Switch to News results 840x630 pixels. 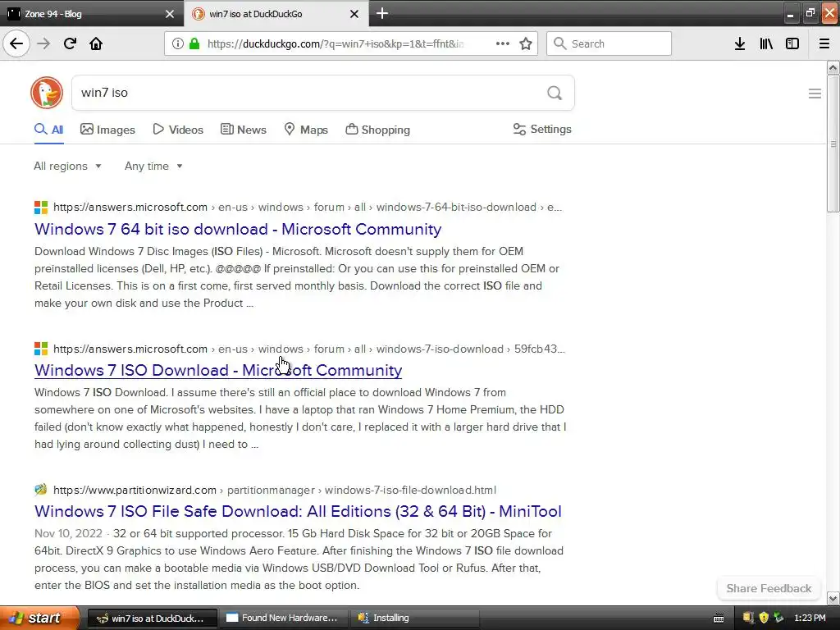pyautogui.click(x=244, y=130)
